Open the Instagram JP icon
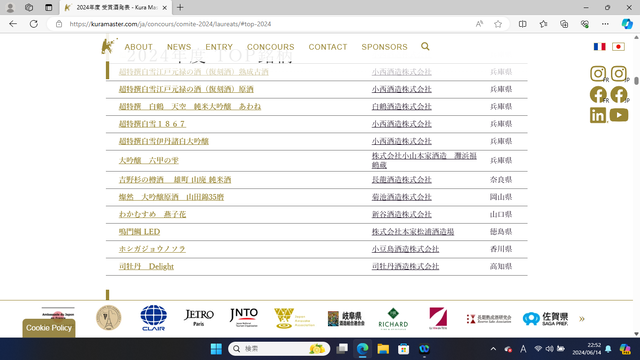 pyautogui.click(x=619, y=74)
